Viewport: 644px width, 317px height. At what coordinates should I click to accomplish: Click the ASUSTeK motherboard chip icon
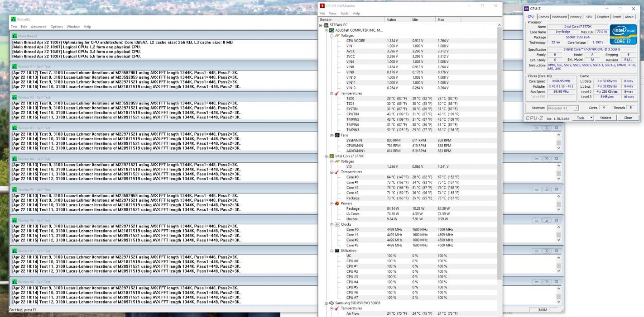point(332,30)
